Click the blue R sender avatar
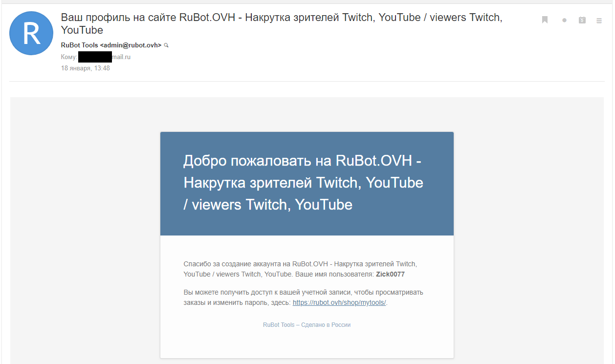The width and height of the screenshot is (615, 364). (x=31, y=33)
